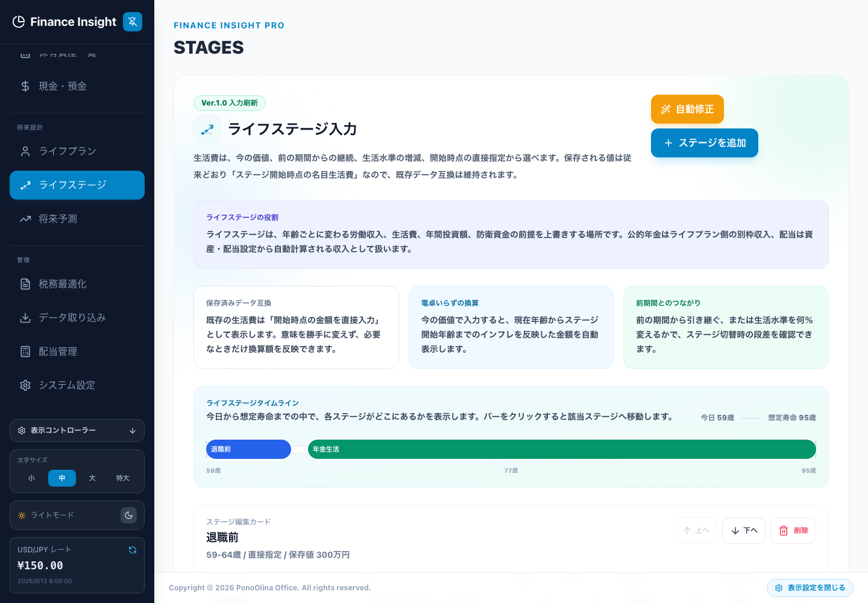The image size is (868, 603).
Task: Delete the 退職前 stage
Action: pyautogui.click(x=793, y=531)
